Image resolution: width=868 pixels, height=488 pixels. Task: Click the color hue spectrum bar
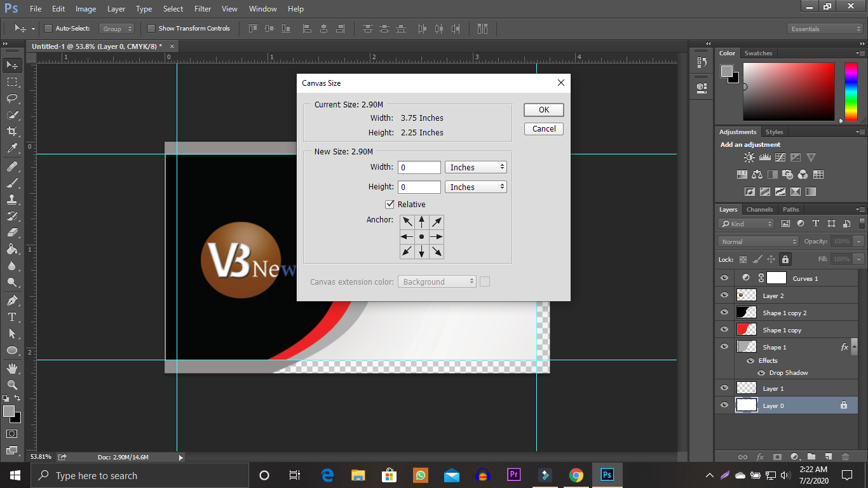850,91
